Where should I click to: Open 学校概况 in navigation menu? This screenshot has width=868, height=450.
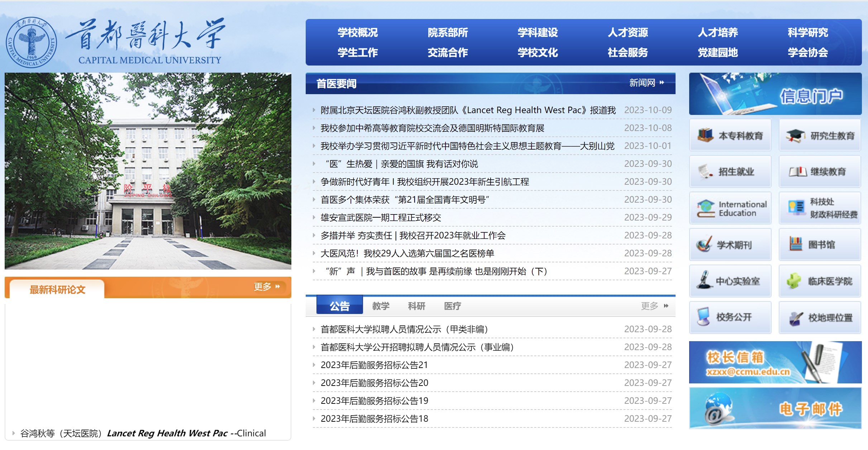coord(357,33)
